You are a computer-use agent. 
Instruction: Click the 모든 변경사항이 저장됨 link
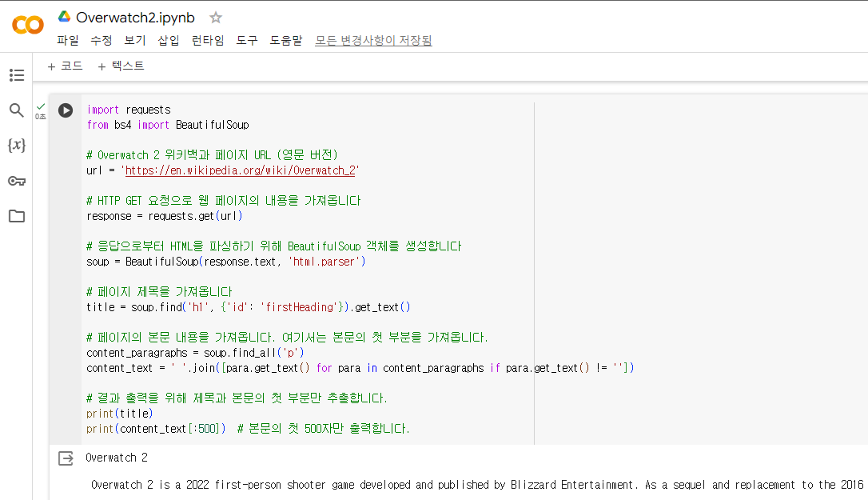pos(374,41)
